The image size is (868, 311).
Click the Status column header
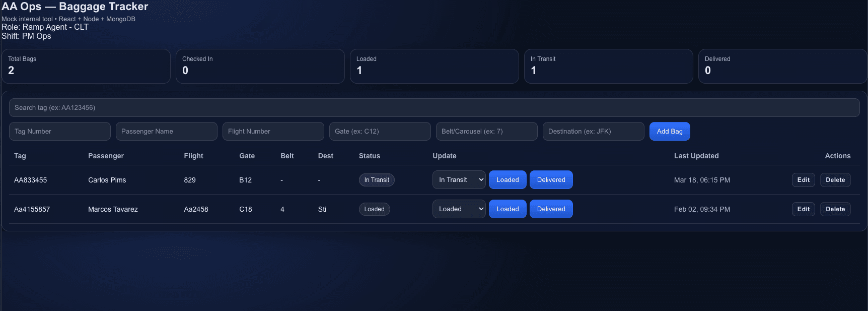[370, 156]
